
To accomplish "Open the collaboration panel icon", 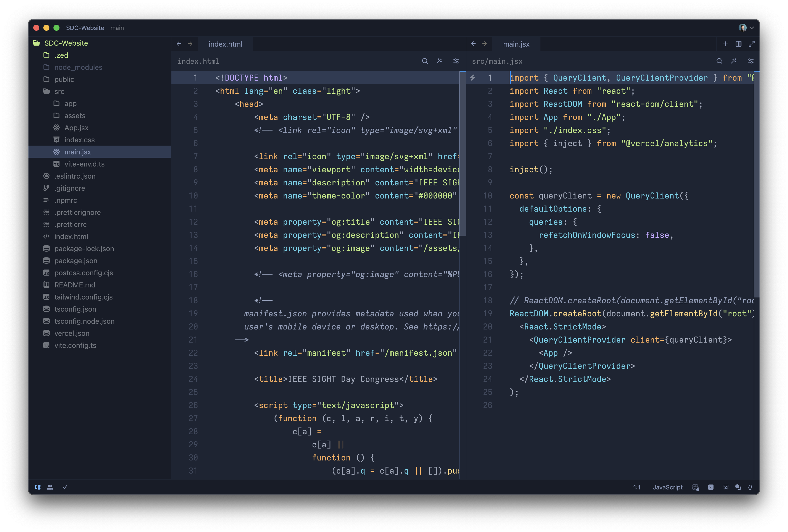I will (x=50, y=487).
